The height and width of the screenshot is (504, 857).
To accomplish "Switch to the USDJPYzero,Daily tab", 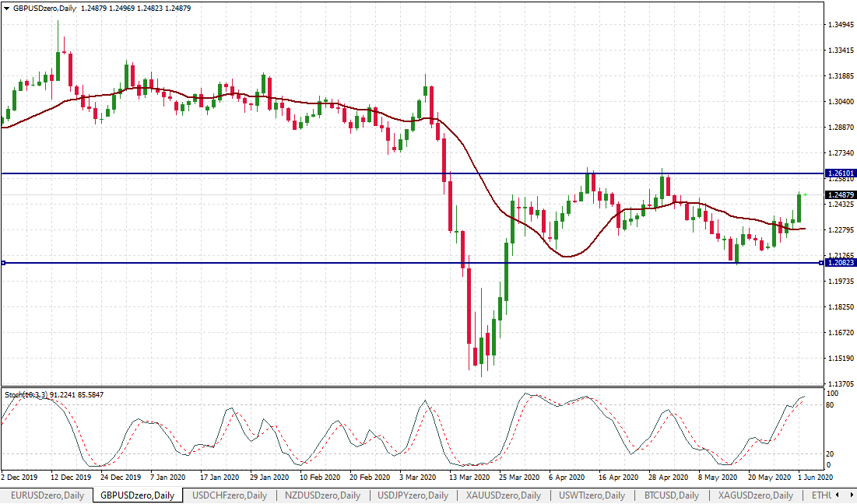I will pyautogui.click(x=413, y=495).
